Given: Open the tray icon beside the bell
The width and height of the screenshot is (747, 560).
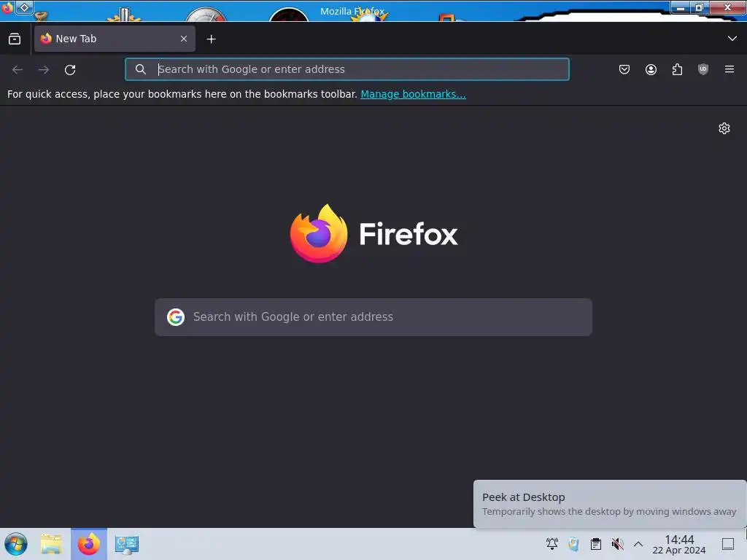Looking at the screenshot, I should click(573, 544).
